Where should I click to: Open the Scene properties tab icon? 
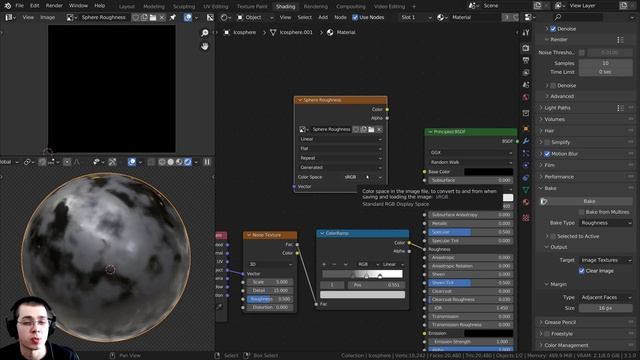pos(526,85)
